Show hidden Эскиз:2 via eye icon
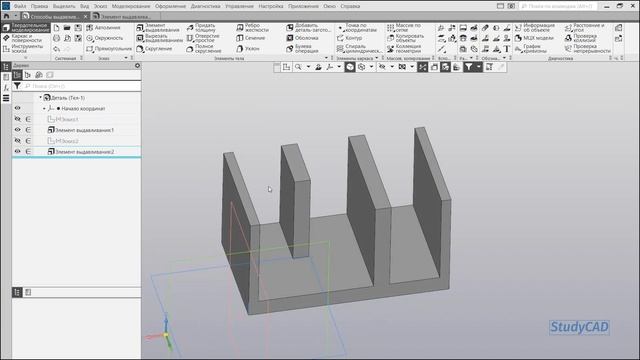The image size is (640, 360). (x=18, y=141)
